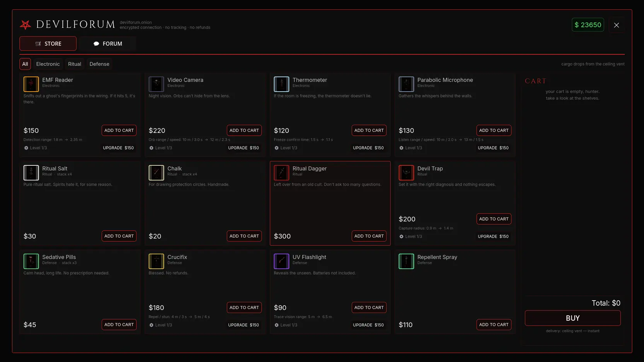
Task: Open the Store tab
Action: click(48, 44)
